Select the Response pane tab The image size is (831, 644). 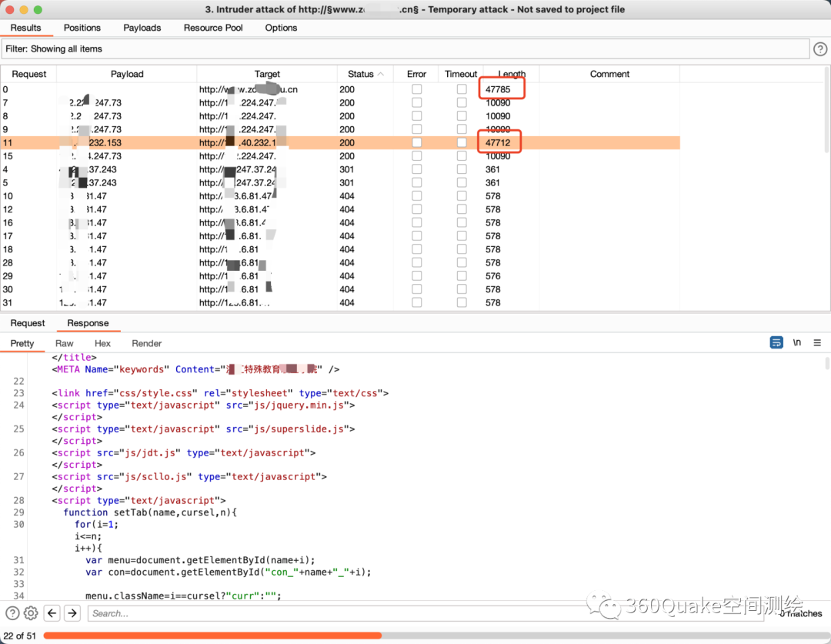tap(88, 323)
